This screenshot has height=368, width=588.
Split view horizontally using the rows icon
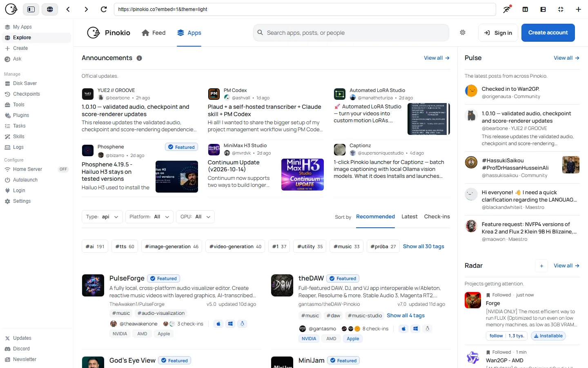click(x=543, y=9)
